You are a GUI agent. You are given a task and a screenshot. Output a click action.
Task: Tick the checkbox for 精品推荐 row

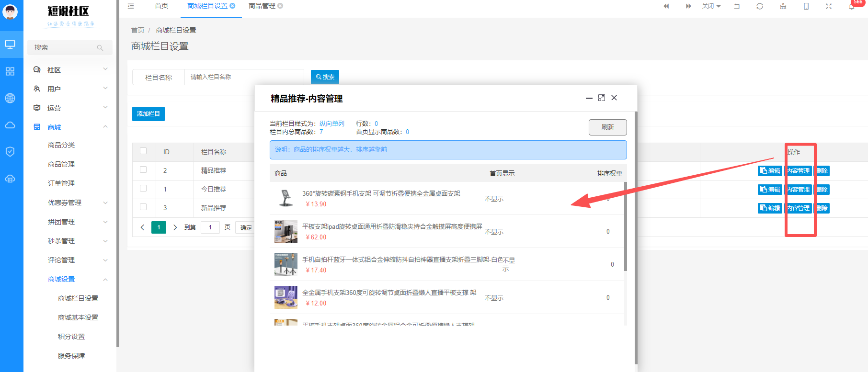pos(143,169)
